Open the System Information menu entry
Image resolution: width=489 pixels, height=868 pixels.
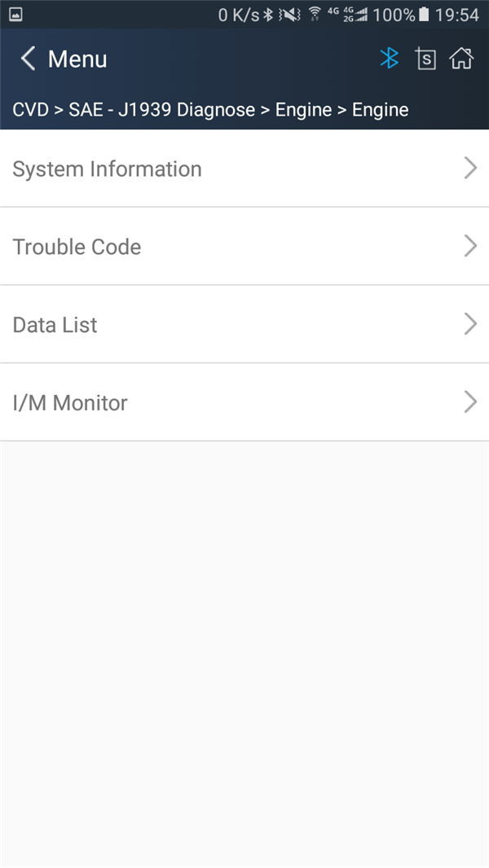tap(244, 169)
